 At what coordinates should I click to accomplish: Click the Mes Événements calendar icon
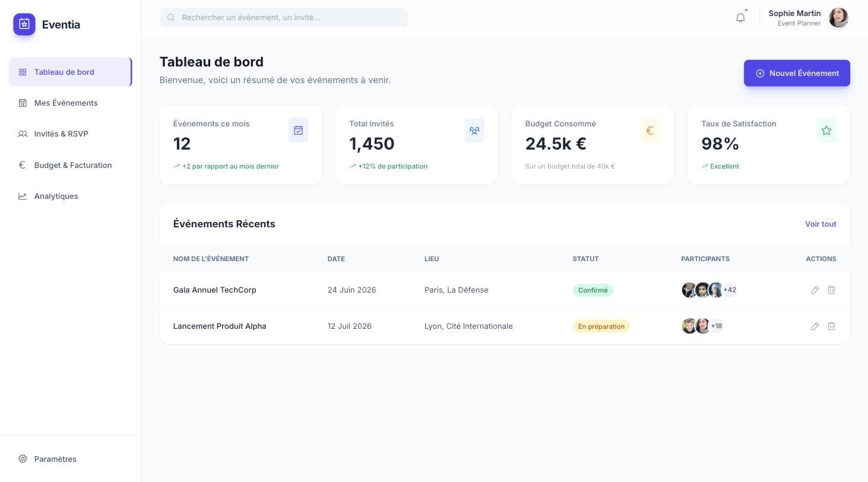click(x=23, y=103)
